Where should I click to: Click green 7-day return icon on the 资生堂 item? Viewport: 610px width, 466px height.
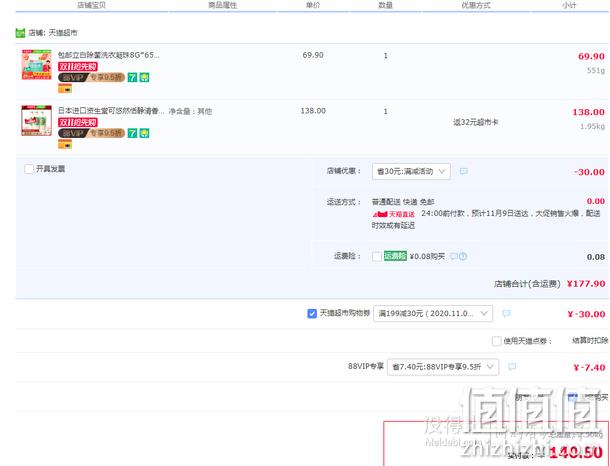coord(132,133)
